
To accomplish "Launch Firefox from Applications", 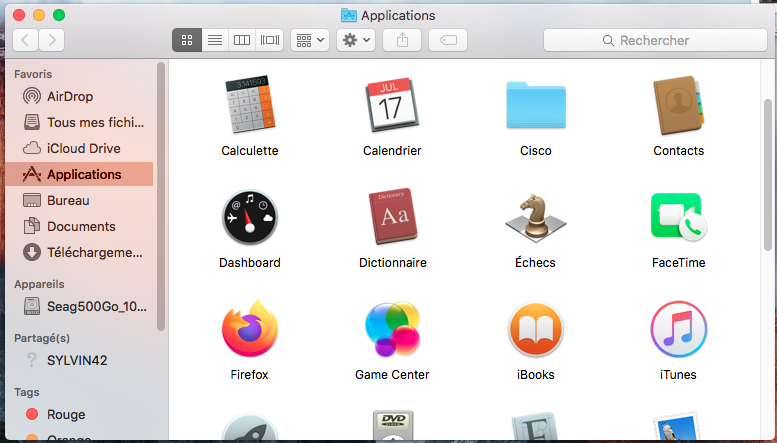I will coord(249,329).
